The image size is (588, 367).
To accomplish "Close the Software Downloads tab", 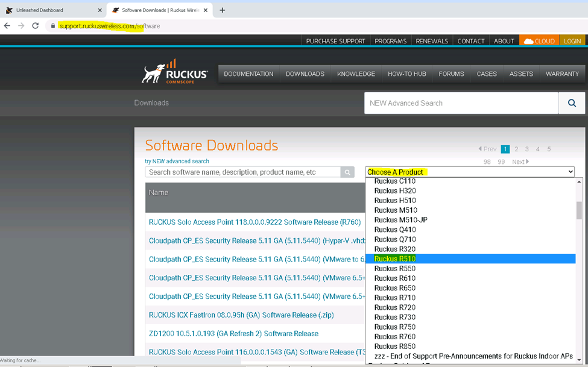I will tap(206, 10).
